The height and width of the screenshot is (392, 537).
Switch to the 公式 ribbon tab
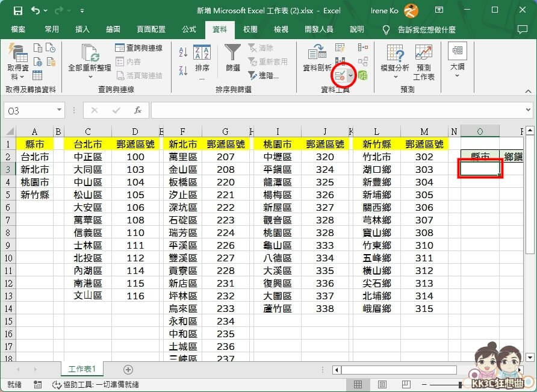tap(189, 29)
